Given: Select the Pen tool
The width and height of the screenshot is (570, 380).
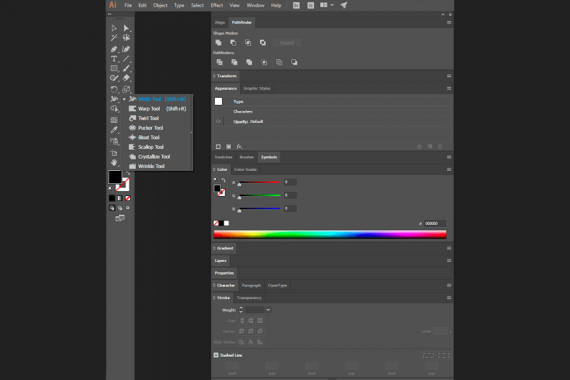Looking at the screenshot, I should click(x=114, y=49).
